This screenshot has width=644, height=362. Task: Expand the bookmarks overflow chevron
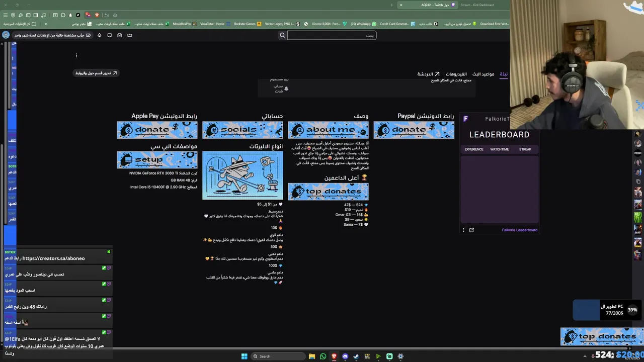tap(46, 24)
